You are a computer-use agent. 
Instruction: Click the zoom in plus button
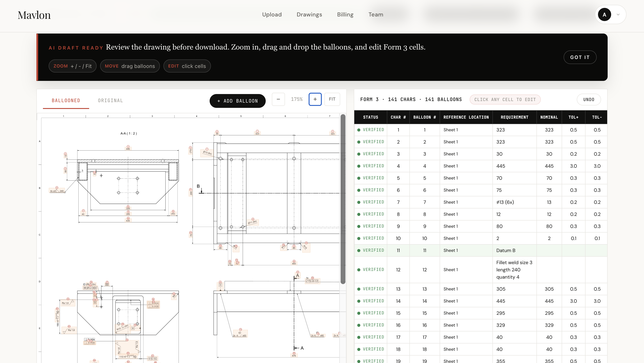tap(315, 99)
